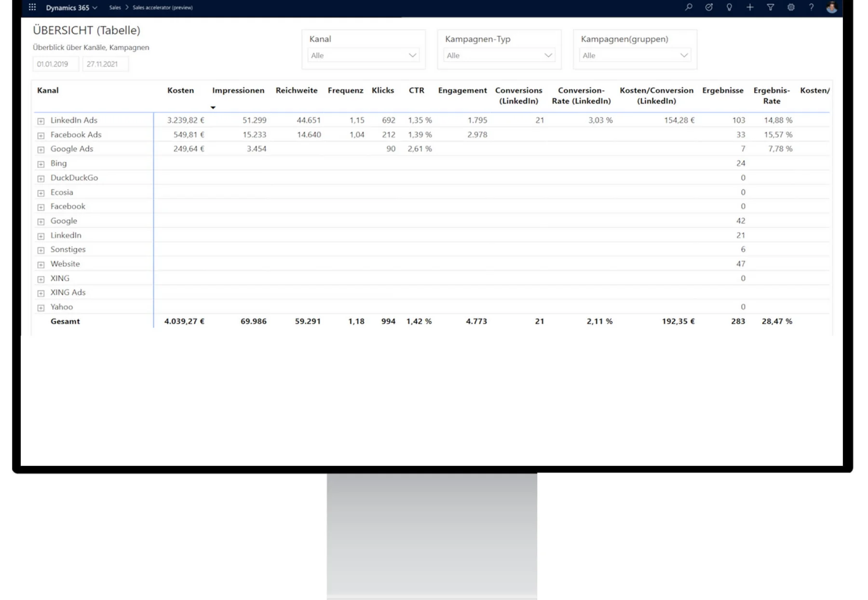Open the Dynamics 365 app switcher dropdown
Image resolution: width=868 pixels, height=600 pixels.
[x=71, y=8]
